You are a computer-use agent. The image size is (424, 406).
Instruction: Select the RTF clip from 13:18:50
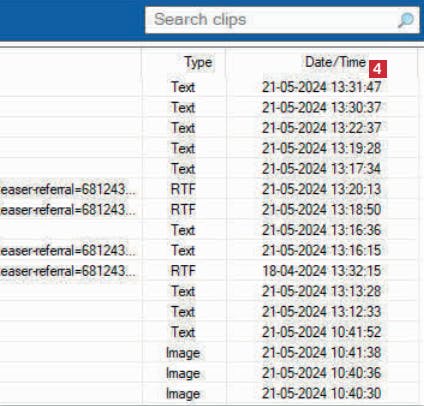(209, 209)
